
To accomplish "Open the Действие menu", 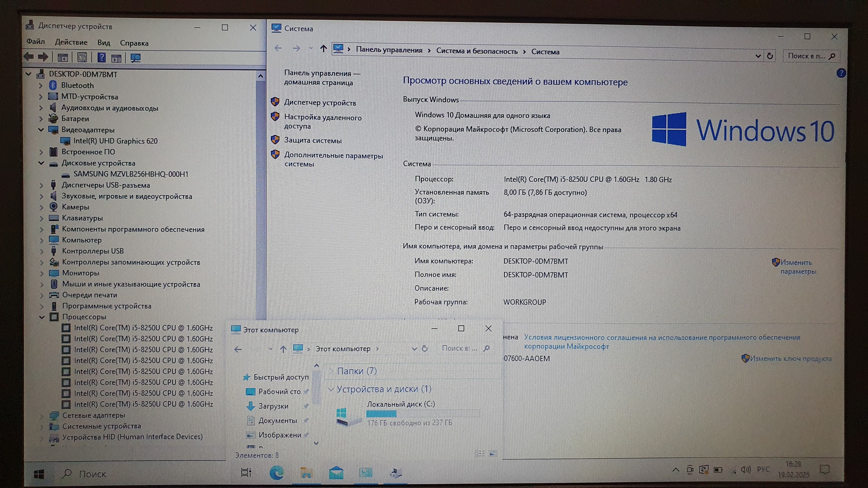I will (71, 42).
